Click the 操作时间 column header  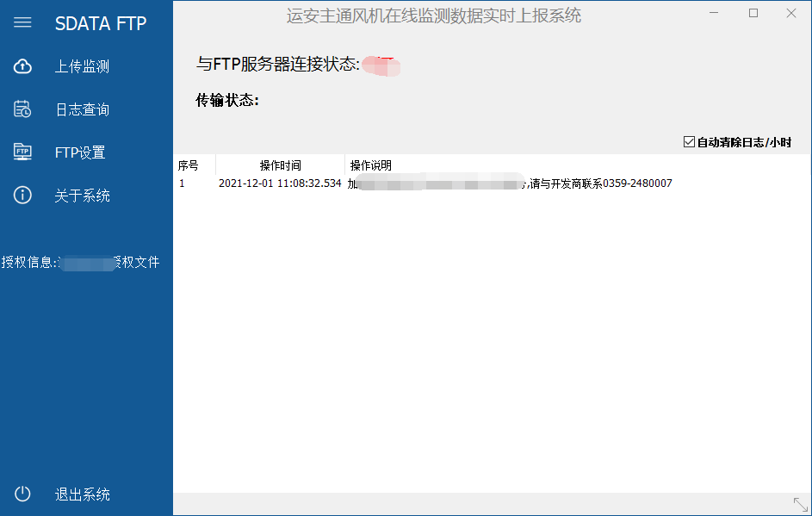pos(280,165)
